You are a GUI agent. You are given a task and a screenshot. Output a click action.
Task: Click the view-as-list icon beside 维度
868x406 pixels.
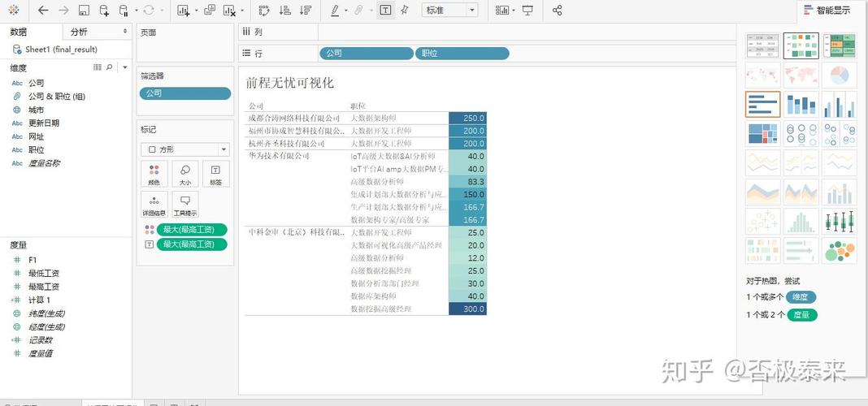[98, 67]
